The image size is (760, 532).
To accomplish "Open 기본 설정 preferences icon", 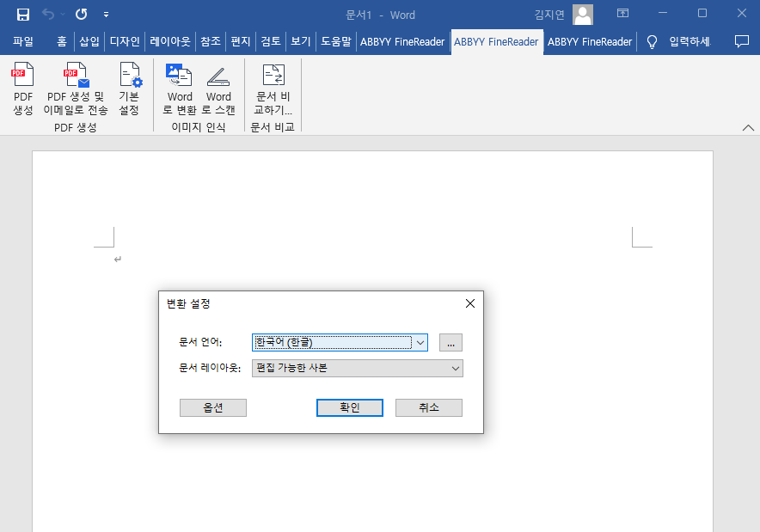I will click(130, 89).
